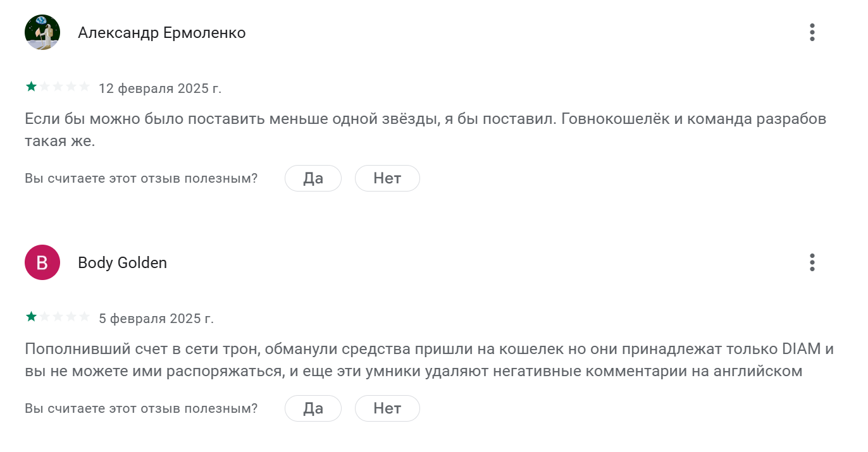The height and width of the screenshot is (452, 868).
Task: Click the helpful question under Body Golden's review
Action: coord(141,408)
